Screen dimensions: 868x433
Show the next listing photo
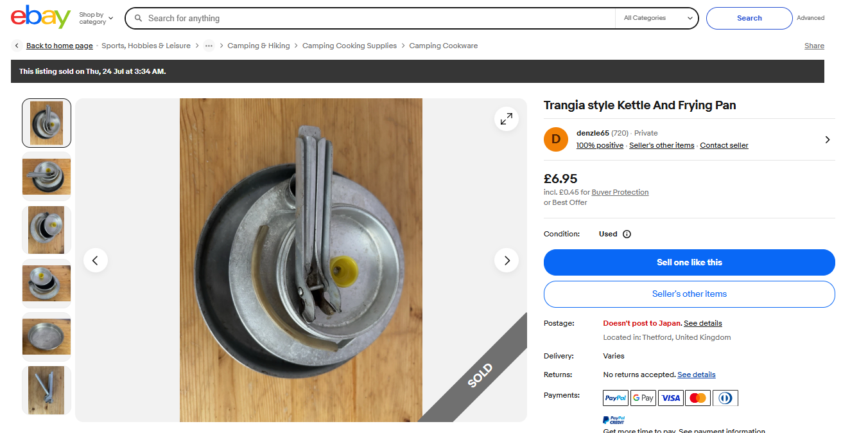pyautogui.click(x=507, y=260)
